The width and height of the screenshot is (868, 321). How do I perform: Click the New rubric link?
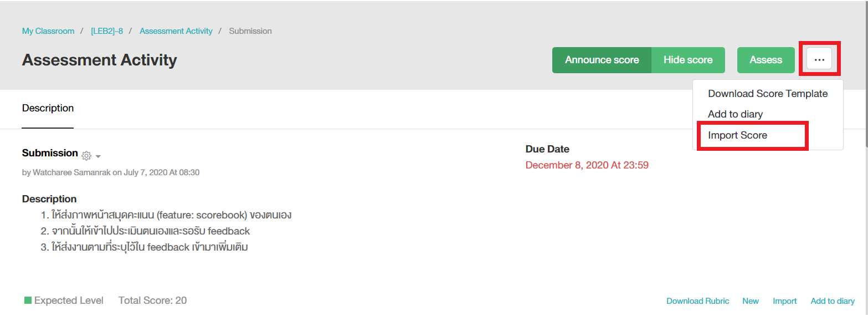pyautogui.click(x=750, y=301)
